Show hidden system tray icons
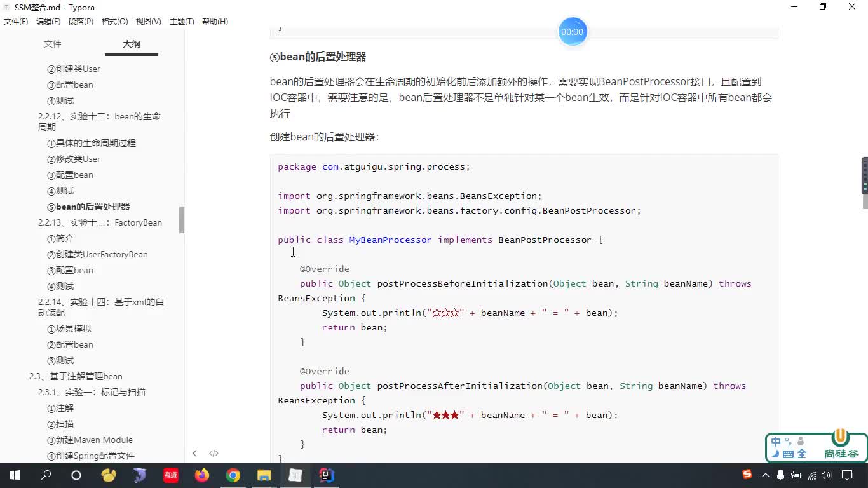Screen dimensions: 868x488 coord(765,475)
